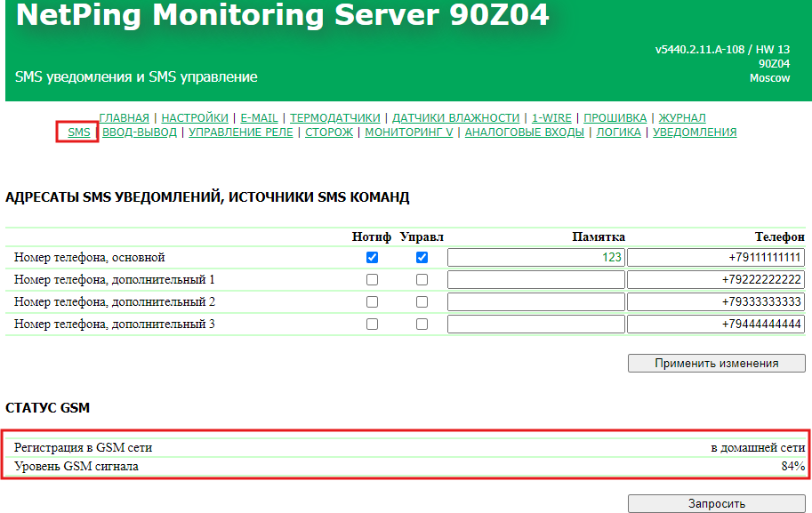Go to the ЖУРНАЛ log page

pos(682,117)
